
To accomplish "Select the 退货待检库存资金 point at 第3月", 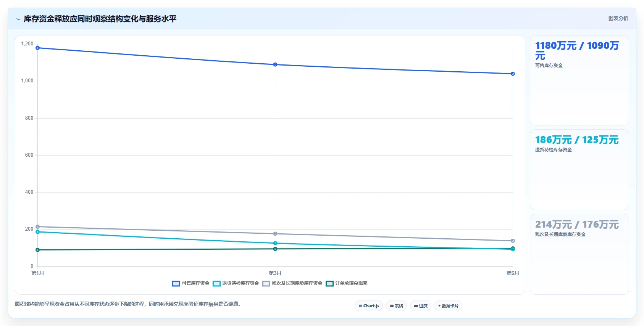I will [275, 243].
